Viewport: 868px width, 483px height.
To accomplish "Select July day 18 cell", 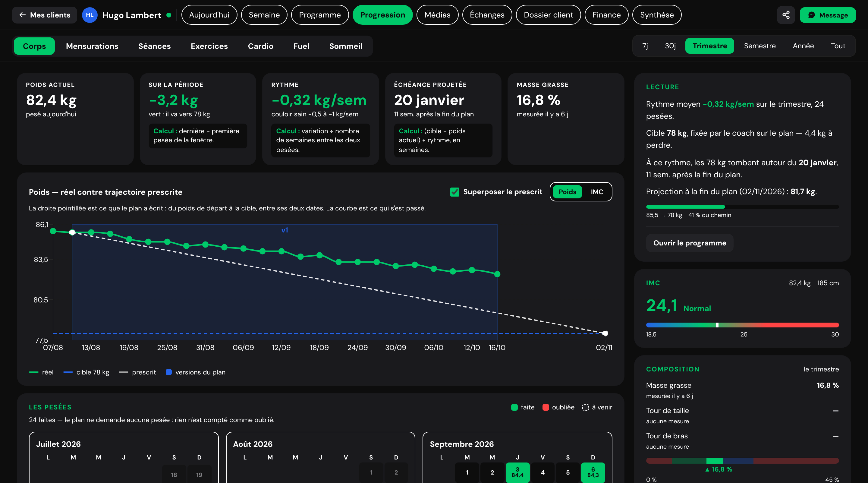I will pos(174,474).
